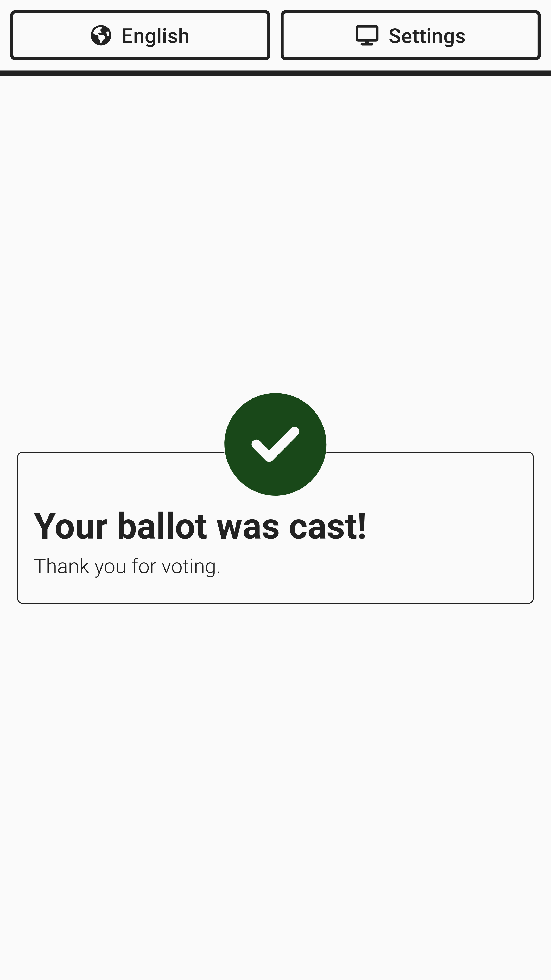The width and height of the screenshot is (551, 980).
Task: Click the "Your ballot was cast!" heading
Action: [x=200, y=526]
